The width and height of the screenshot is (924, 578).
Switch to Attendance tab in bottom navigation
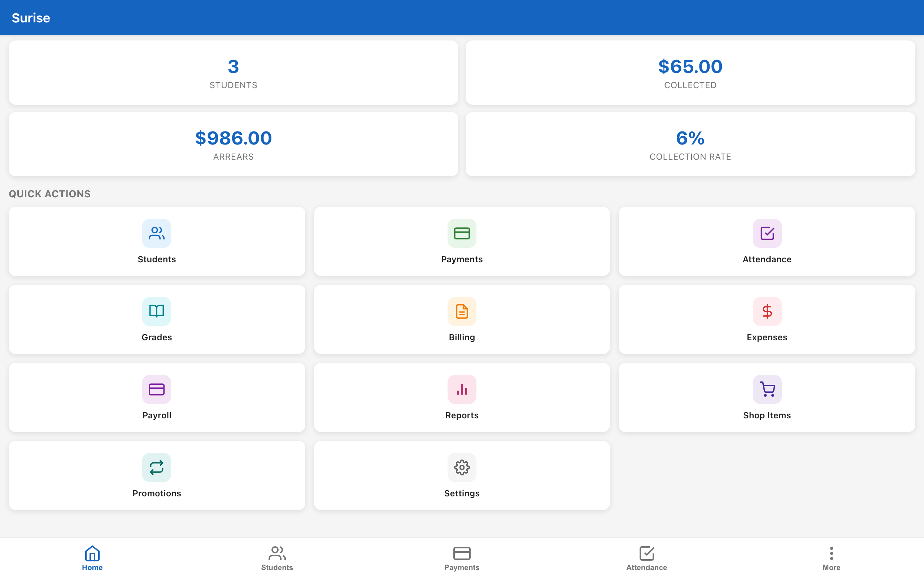click(x=646, y=558)
